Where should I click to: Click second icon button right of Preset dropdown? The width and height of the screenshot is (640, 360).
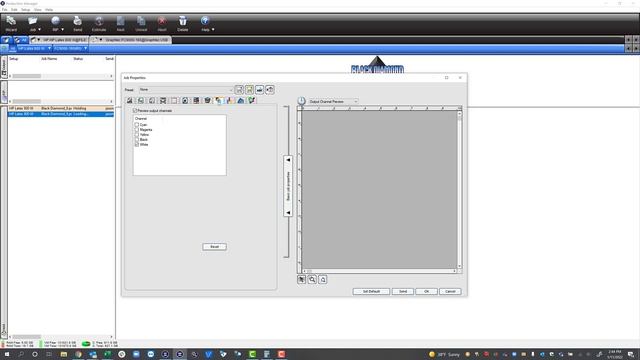click(249, 89)
